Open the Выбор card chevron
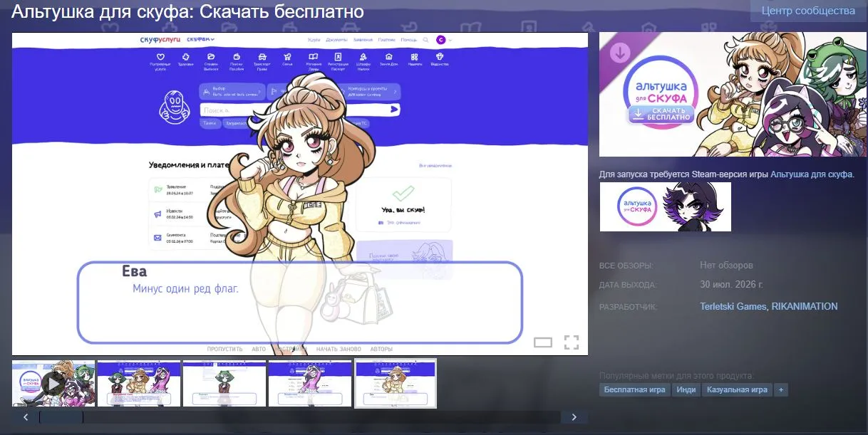This screenshot has width=868, height=435. pyautogui.click(x=260, y=91)
